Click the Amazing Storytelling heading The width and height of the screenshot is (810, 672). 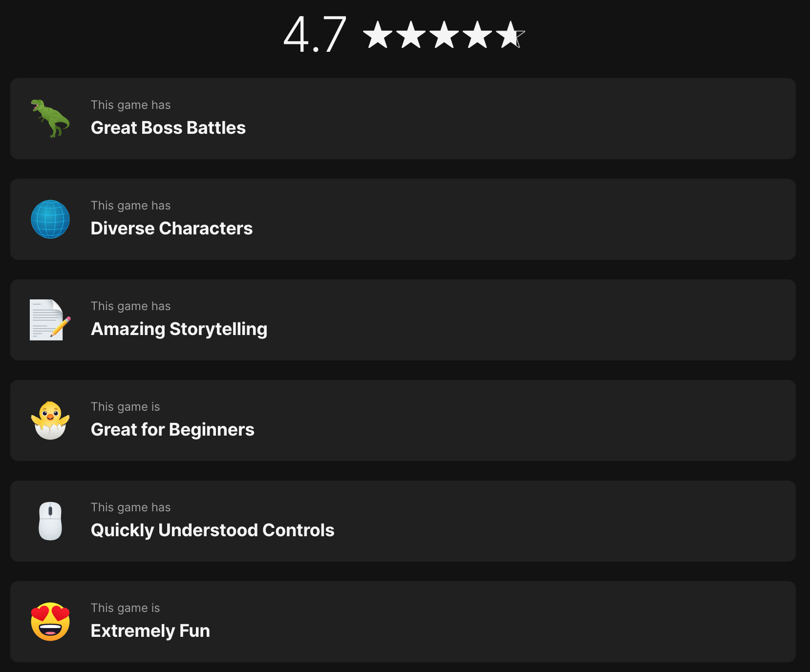[x=179, y=329]
